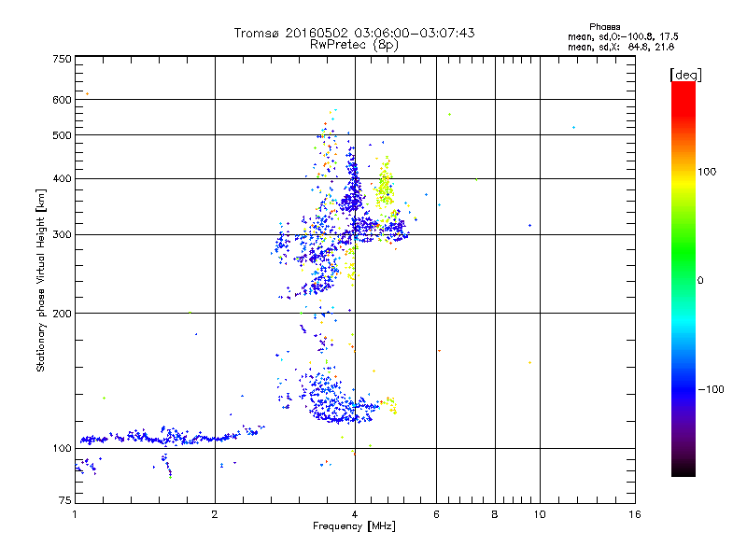The height and width of the screenshot is (560, 747).
Task: Click the 'Frequency [MHz]' axis label
Action: pos(354,526)
